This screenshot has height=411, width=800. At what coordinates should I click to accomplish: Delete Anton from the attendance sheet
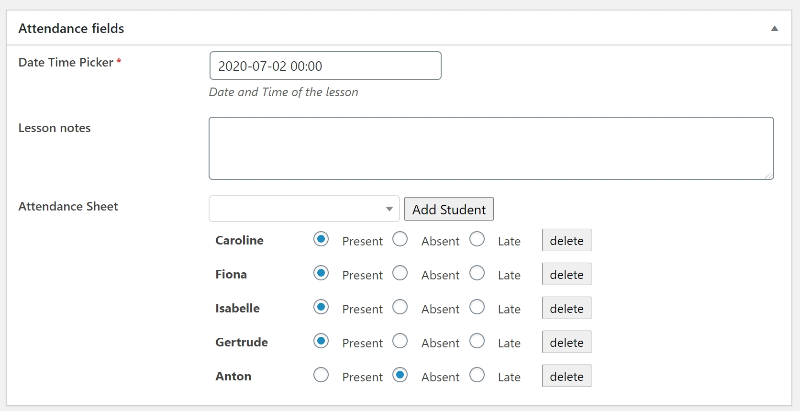567,376
